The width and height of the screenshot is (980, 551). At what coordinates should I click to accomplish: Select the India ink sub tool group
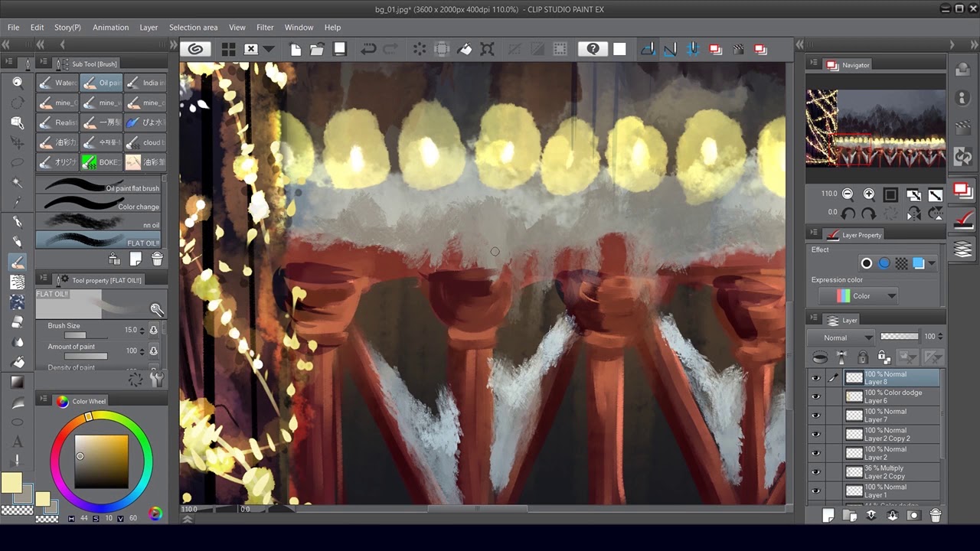[145, 83]
